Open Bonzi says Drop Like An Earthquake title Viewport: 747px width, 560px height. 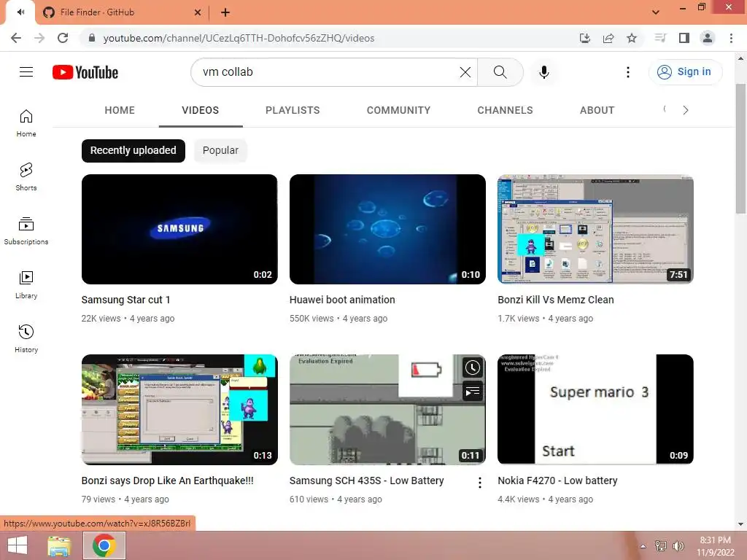[x=167, y=481]
